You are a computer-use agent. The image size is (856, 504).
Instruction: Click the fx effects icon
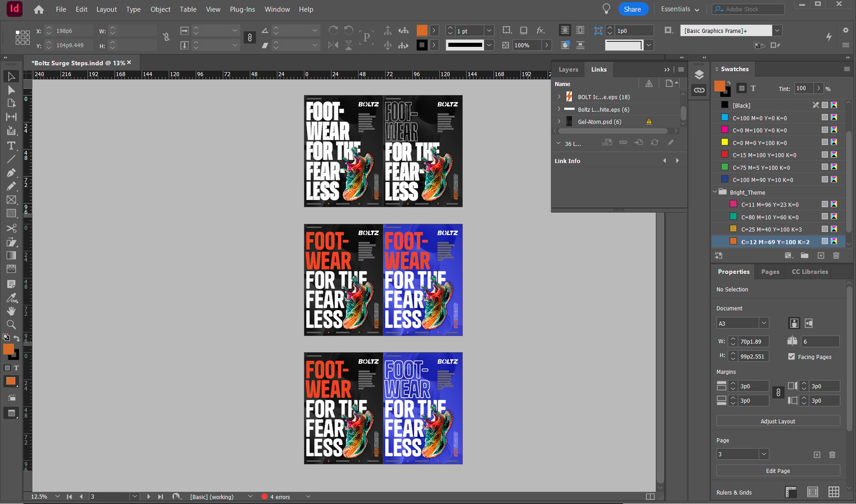tap(540, 31)
